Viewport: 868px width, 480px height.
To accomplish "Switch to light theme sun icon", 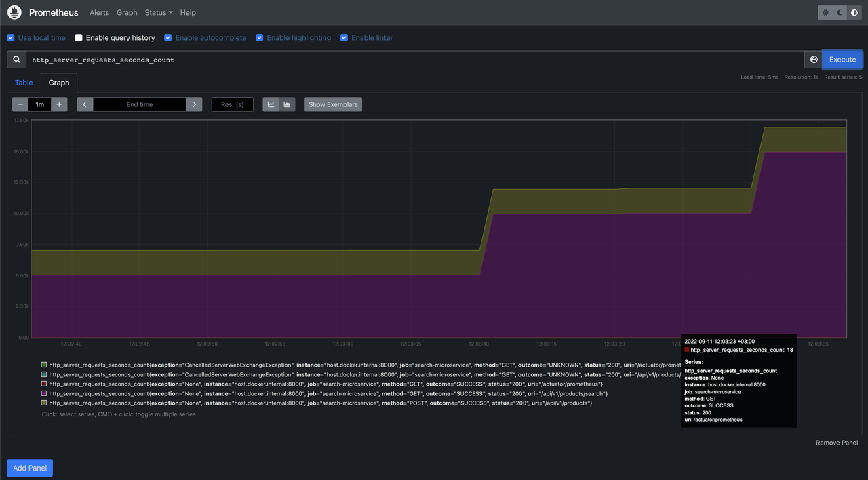I will coord(825,12).
